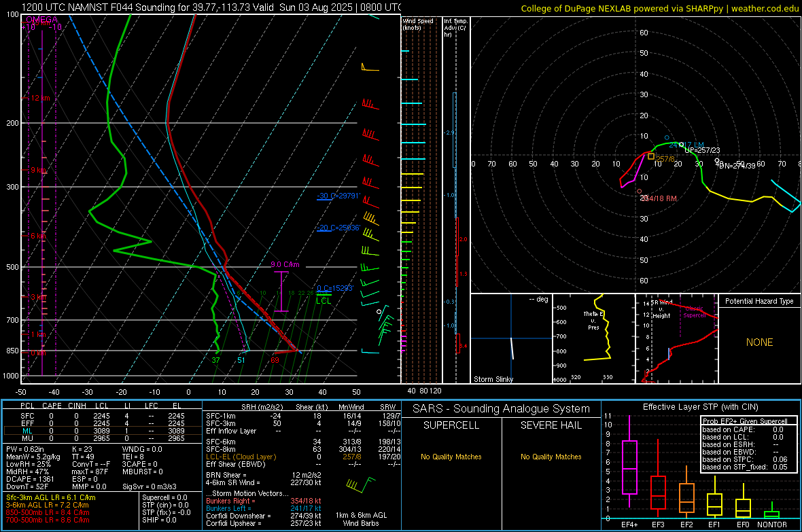Select the MU parcel row
The image size is (802, 532).
point(103,438)
